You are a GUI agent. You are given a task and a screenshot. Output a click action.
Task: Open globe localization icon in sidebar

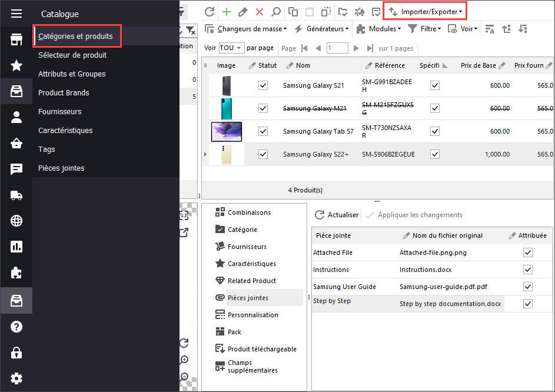tap(16, 221)
